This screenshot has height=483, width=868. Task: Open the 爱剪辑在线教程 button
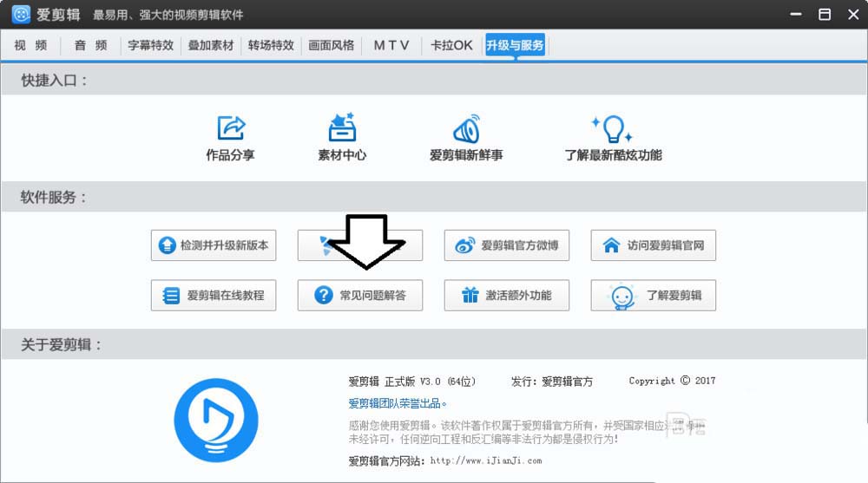[x=214, y=296]
